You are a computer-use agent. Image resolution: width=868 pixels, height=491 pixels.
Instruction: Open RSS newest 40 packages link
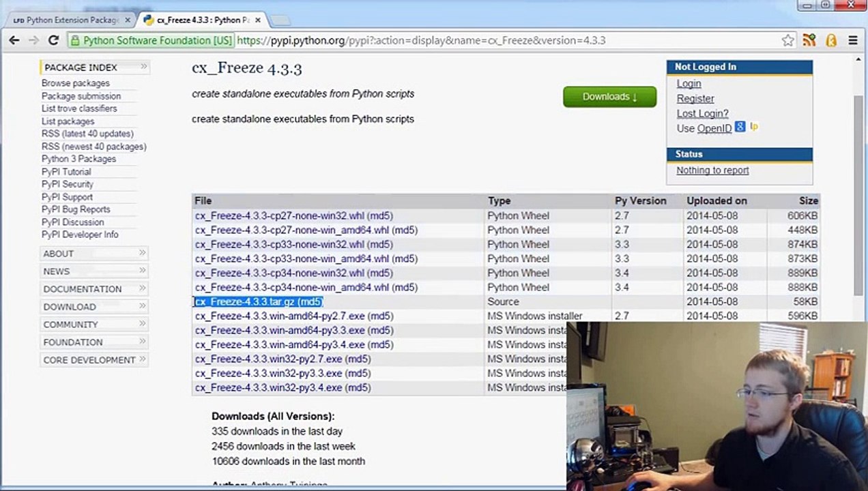tap(94, 147)
